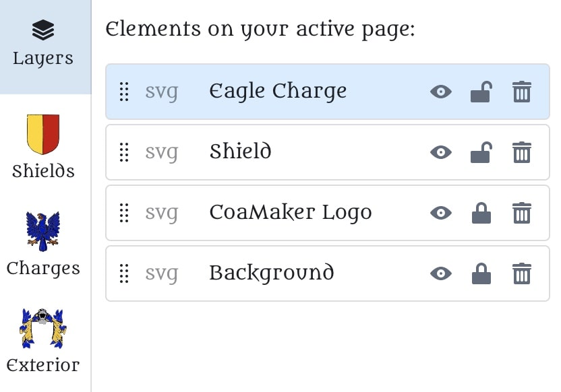Click the Background layer drag handle
The image size is (561, 392).
(x=124, y=273)
